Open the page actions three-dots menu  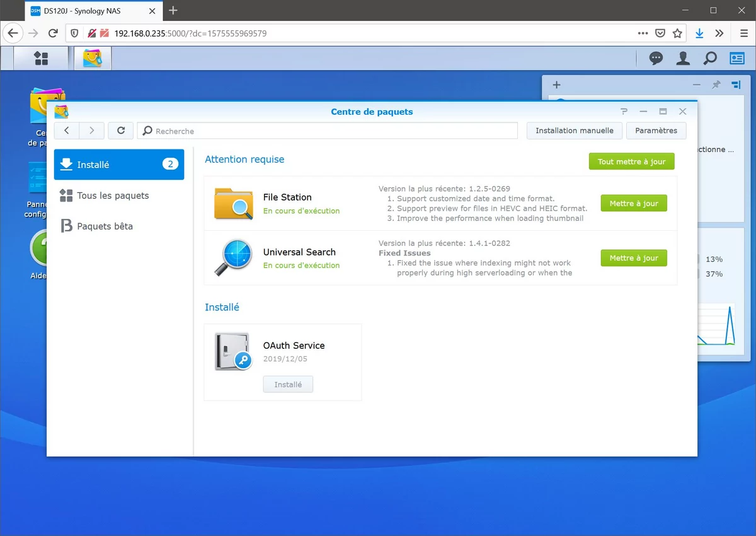(x=643, y=33)
